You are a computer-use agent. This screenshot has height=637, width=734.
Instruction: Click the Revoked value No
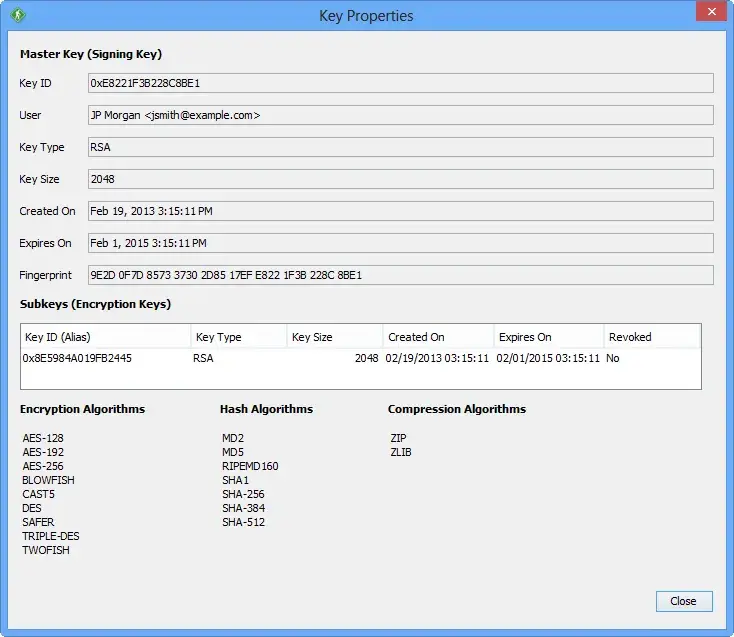[613, 358]
